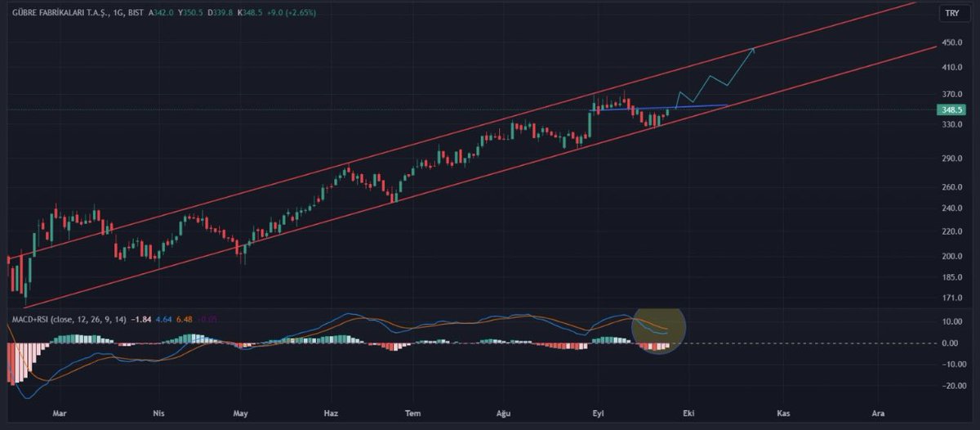Click the 330.0 price axis label

954,124
